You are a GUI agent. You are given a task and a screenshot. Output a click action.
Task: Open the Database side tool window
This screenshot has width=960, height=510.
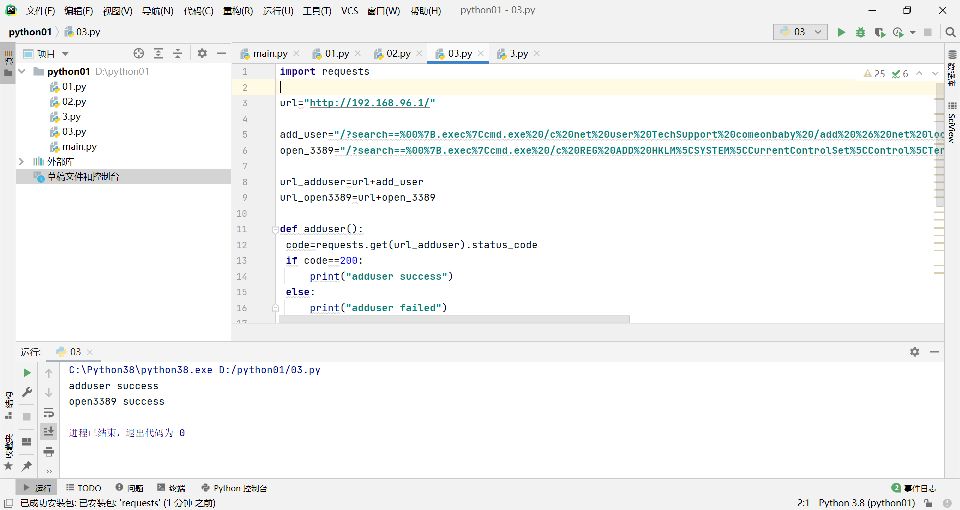[952, 68]
